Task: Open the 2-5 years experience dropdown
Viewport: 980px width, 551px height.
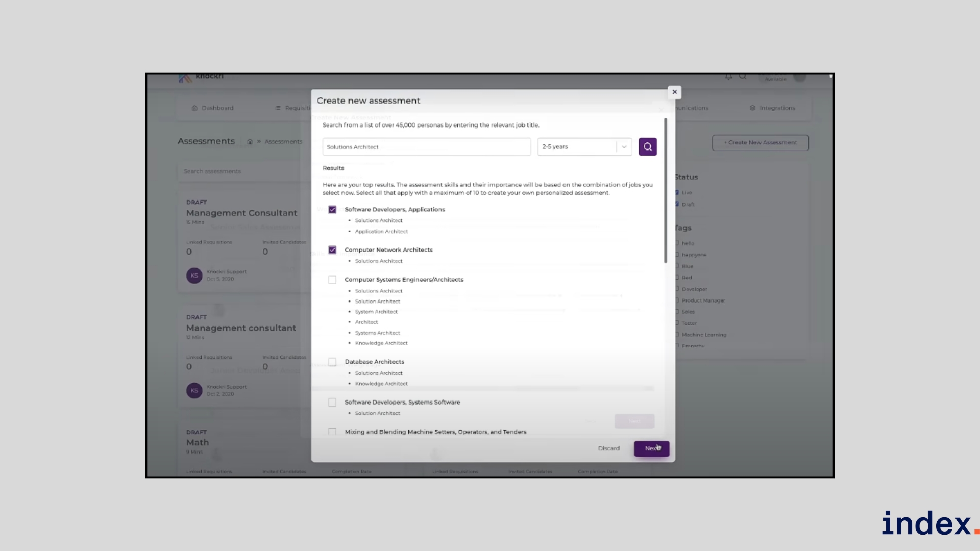Action: coord(577,147)
